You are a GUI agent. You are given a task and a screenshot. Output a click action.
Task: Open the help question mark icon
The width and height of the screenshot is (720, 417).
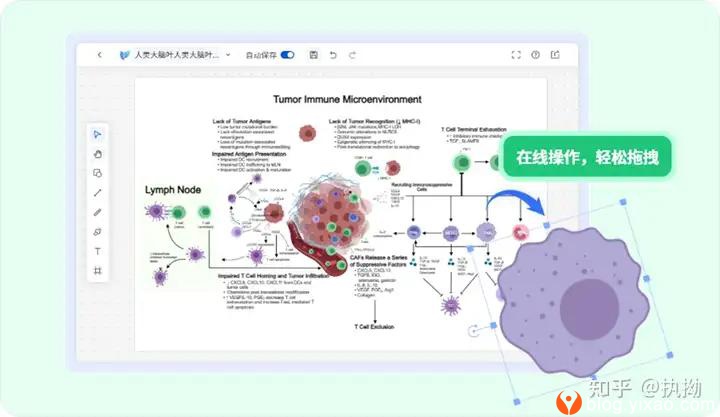(x=536, y=55)
